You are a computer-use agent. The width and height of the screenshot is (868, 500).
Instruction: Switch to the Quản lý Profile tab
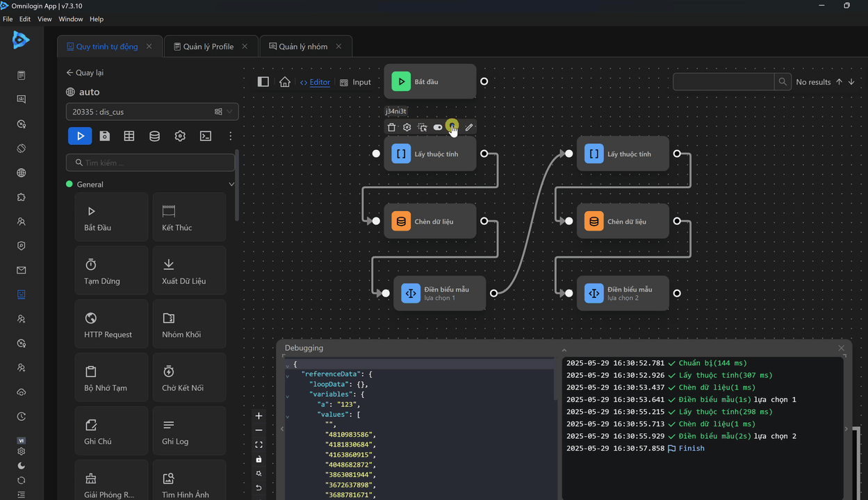tap(208, 47)
